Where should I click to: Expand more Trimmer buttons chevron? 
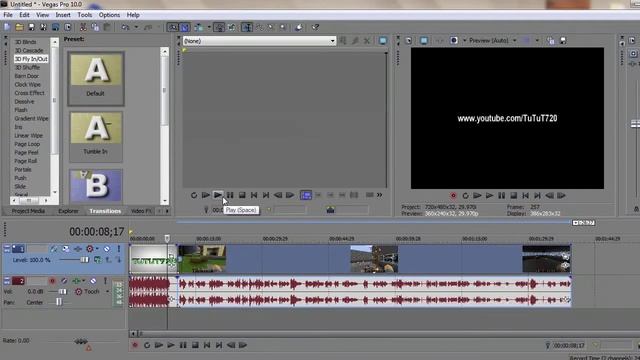[x=380, y=195]
